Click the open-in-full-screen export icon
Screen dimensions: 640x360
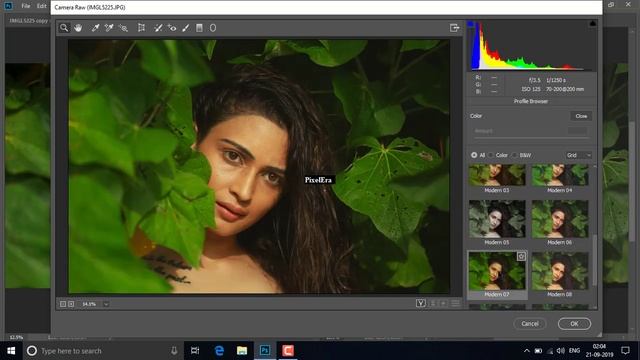click(454, 28)
